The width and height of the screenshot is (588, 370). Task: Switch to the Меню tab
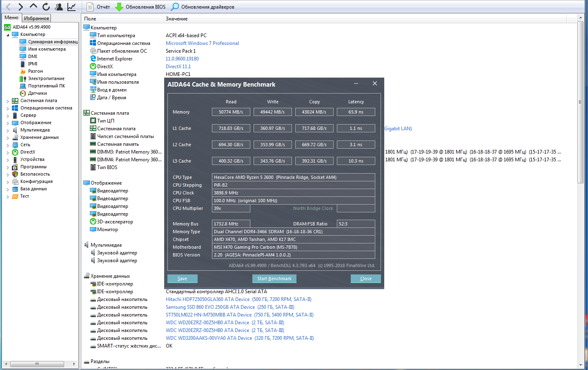pyautogui.click(x=11, y=18)
